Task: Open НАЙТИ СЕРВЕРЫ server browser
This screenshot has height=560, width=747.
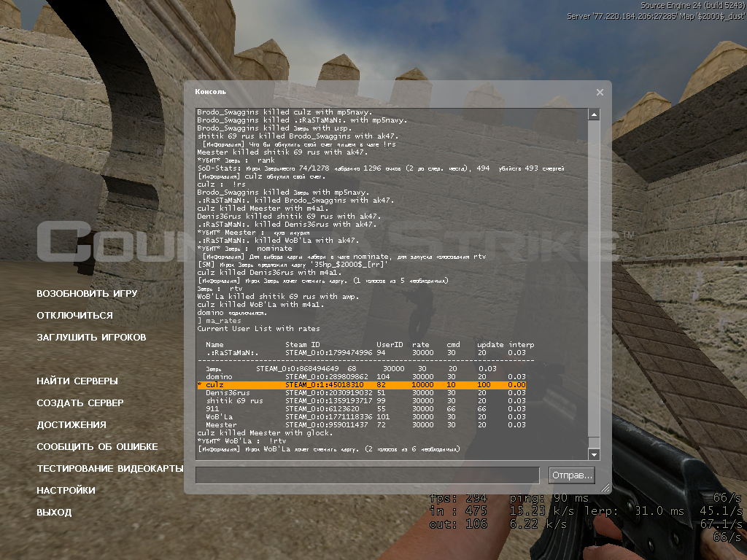Action: click(77, 381)
